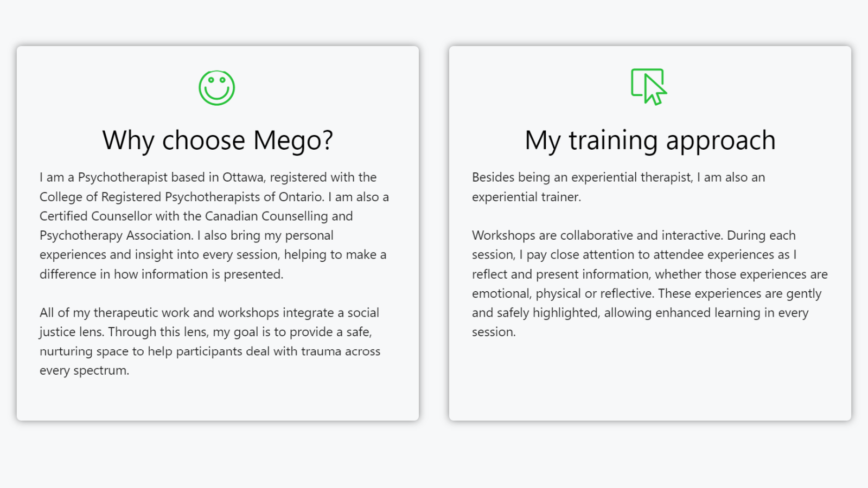The height and width of the screenshot is (488, 868).
Task: Click the paragraph starting "Besides being an experiential"
Action: pyautogui.click(x=618, y=187)
